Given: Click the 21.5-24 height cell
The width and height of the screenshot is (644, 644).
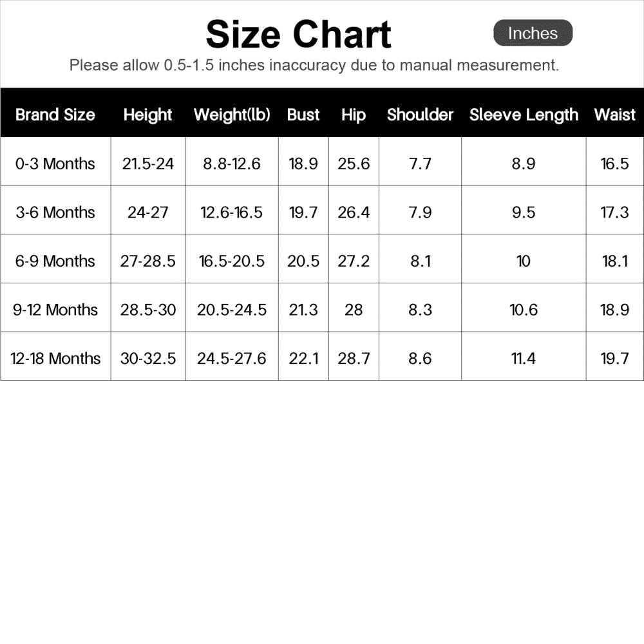Looking at the screenshot, I should point(148,164).
